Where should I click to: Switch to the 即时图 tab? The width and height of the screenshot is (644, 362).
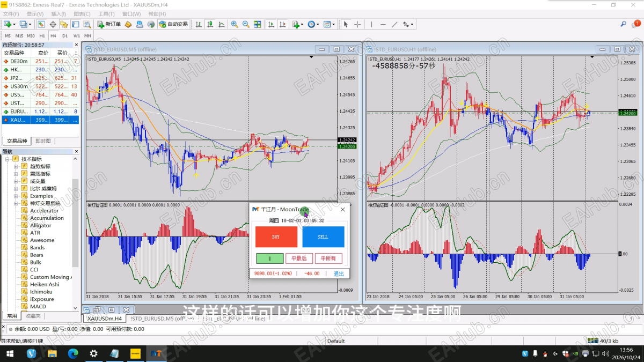43,141
